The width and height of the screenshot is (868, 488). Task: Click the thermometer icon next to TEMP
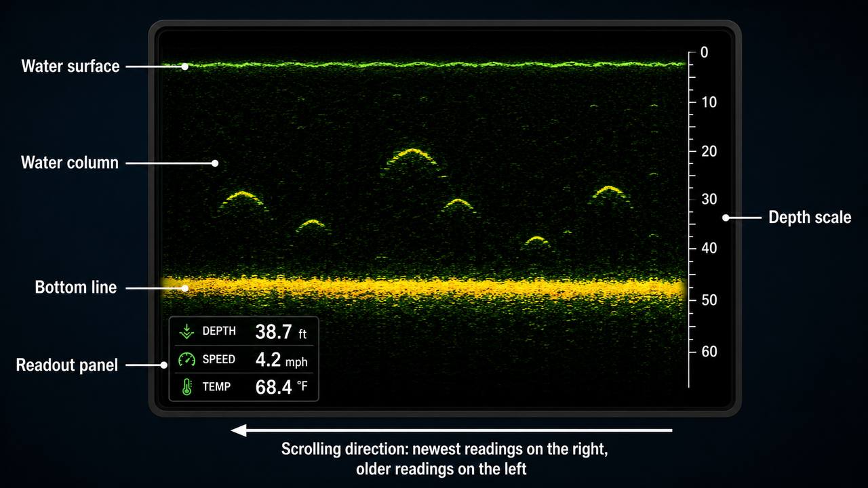coord(187,387)
